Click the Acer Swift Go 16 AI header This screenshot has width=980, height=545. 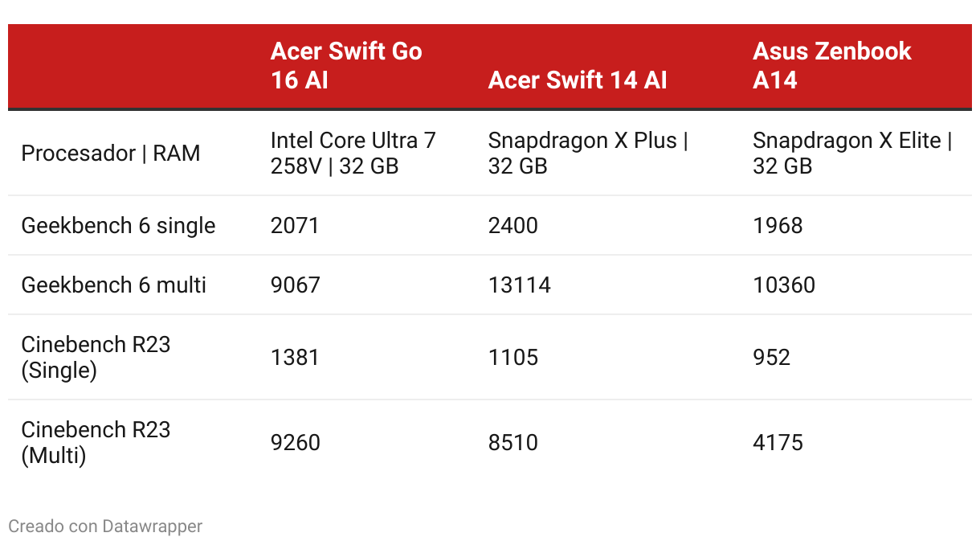click(x=346, y=65)
